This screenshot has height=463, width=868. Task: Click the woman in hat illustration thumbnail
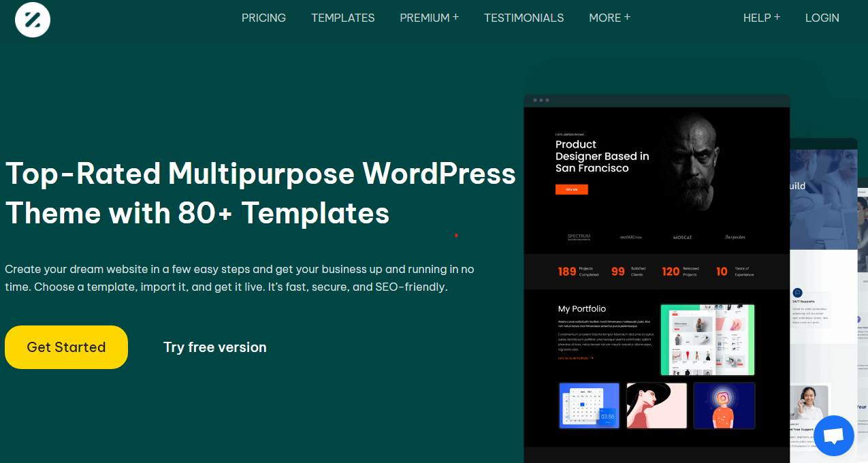click(656, 406)
